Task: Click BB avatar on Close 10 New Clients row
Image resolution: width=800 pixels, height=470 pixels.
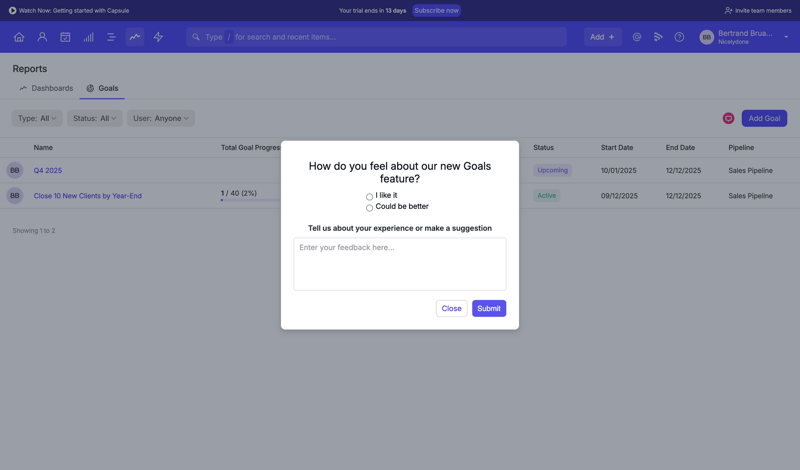Action: pos(15,195)
